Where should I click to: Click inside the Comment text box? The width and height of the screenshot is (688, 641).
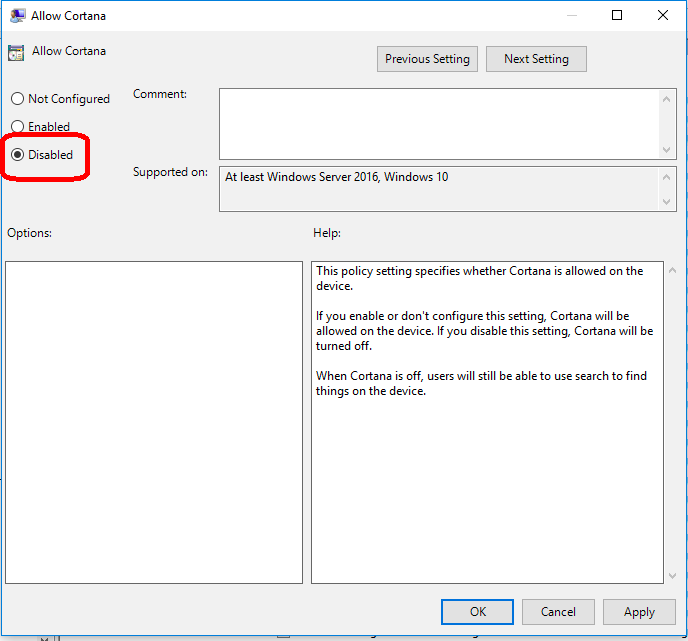(x=439, y=124)
